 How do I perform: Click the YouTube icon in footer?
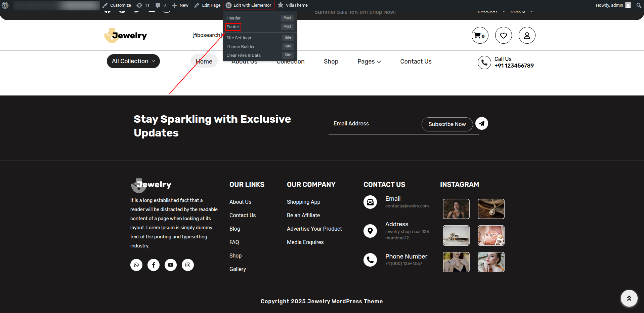pyautogui.click(x=171, y=265)
